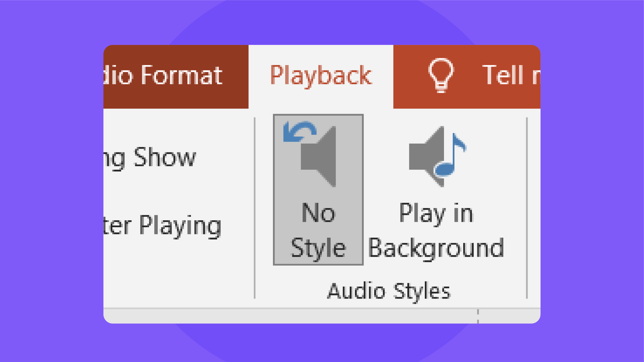This screenshot has width=644, height=362.
Task: Toggle the Hide During Show option
Action: pyautogui.click(x=151, y=157)
